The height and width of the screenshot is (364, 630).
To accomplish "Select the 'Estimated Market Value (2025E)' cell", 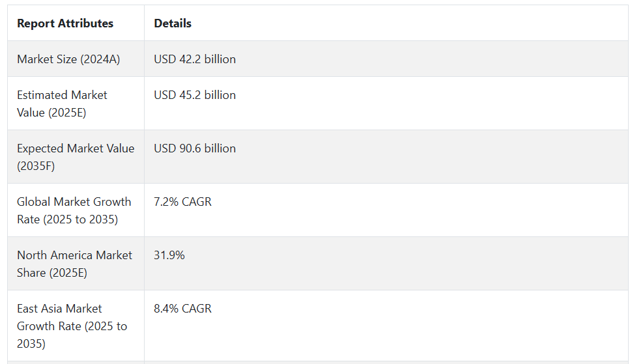I will [x=76, y=104].
